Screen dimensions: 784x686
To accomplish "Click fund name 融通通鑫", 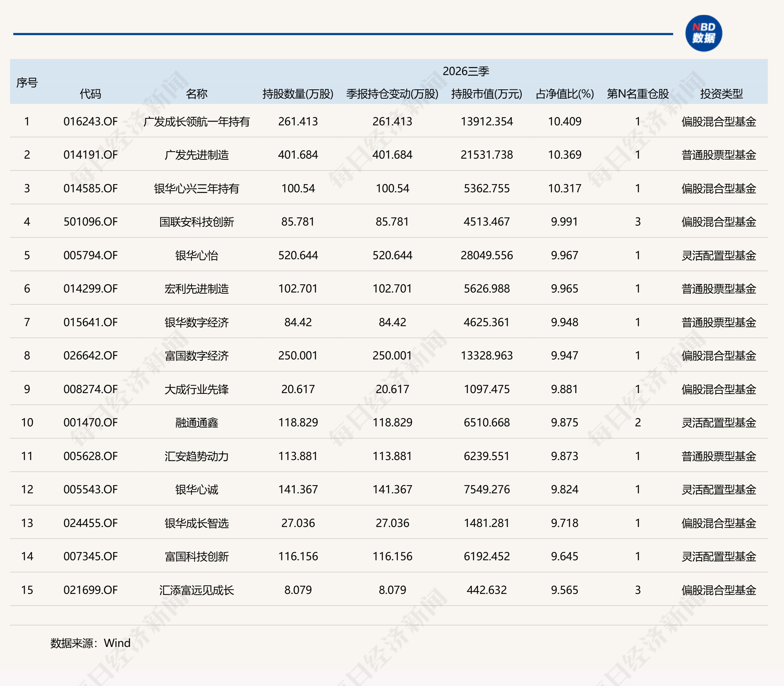I will (x=197, y=423).
